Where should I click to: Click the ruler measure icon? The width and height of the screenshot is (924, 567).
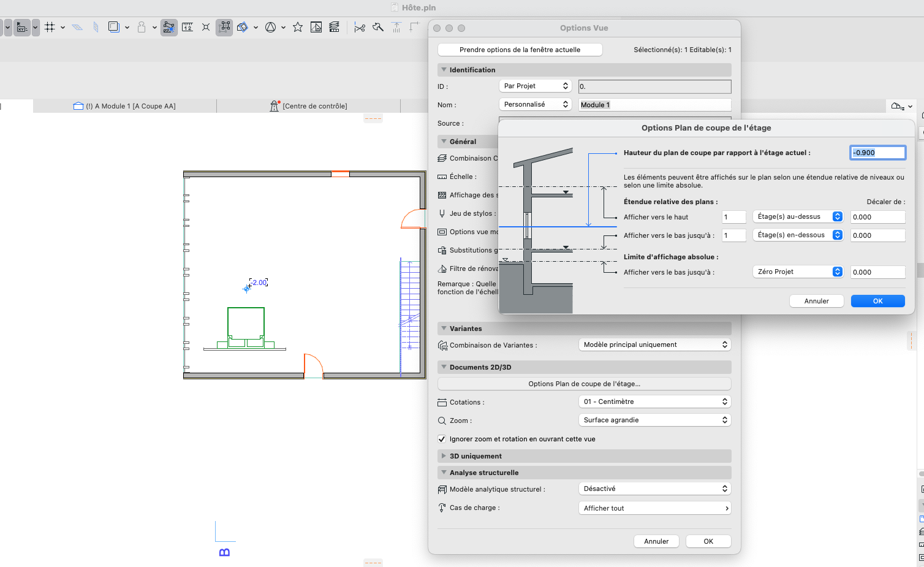(x=187, y=27)
